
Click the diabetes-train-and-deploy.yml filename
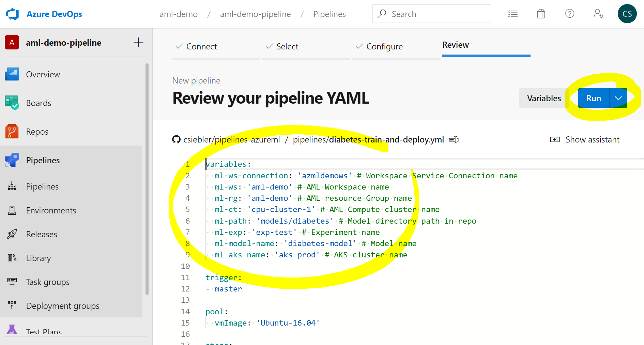point(386,139)
